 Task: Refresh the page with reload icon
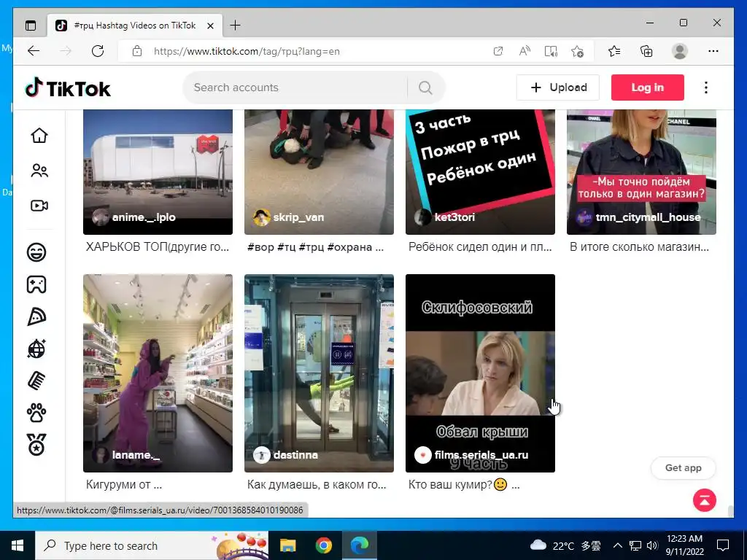[x=98, y=51]
